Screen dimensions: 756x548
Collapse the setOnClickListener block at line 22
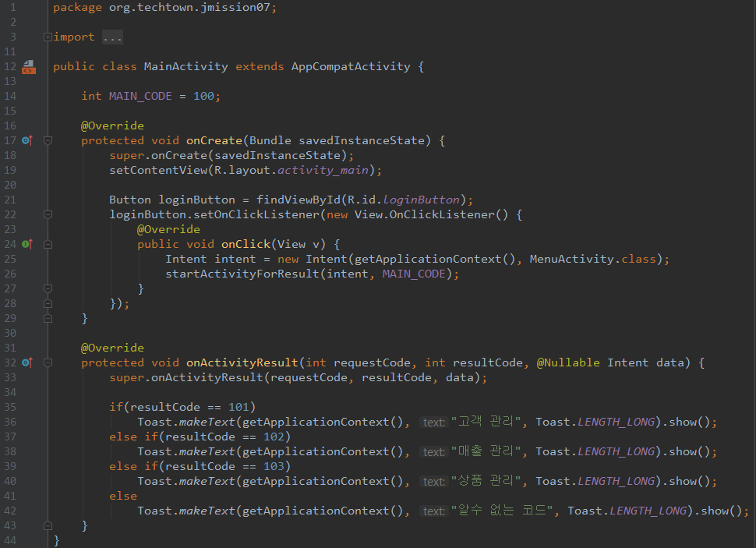48,214
